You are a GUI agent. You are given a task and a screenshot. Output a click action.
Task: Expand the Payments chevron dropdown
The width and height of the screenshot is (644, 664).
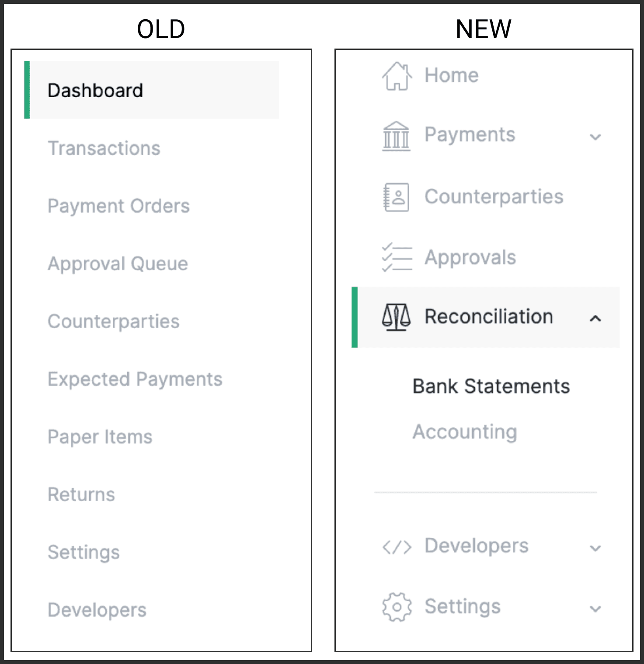point(595,137)
